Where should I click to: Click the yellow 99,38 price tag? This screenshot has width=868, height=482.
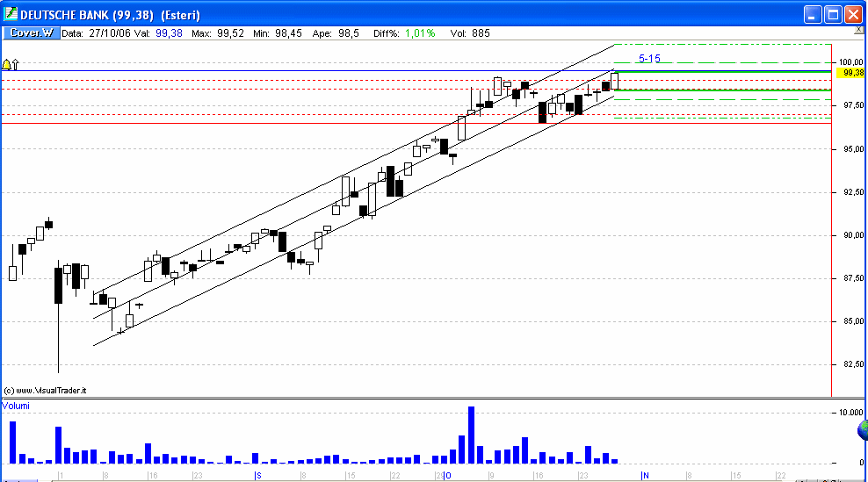[852, 73]
